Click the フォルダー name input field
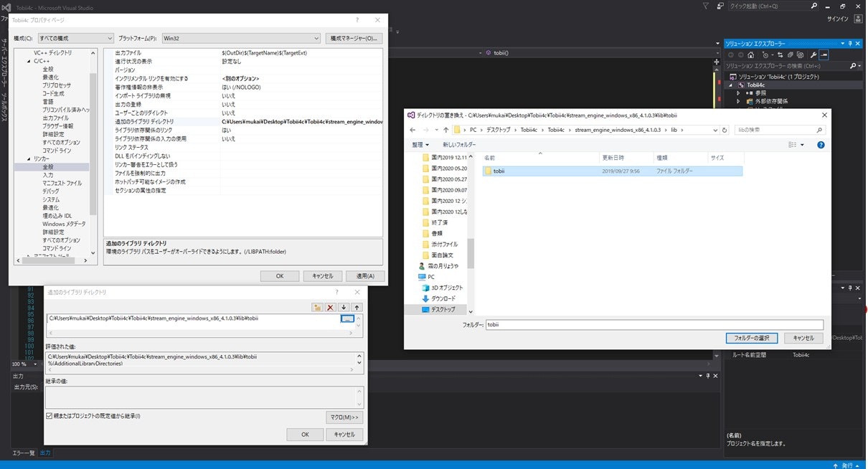This screenshot has width=868, height=469. point(654,325)
